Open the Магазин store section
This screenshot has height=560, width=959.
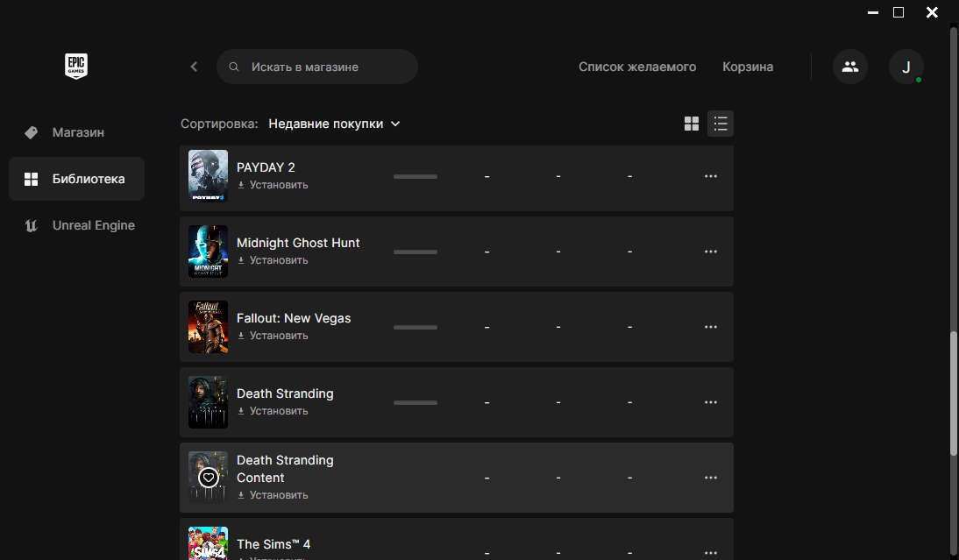(x=76, y=132)
